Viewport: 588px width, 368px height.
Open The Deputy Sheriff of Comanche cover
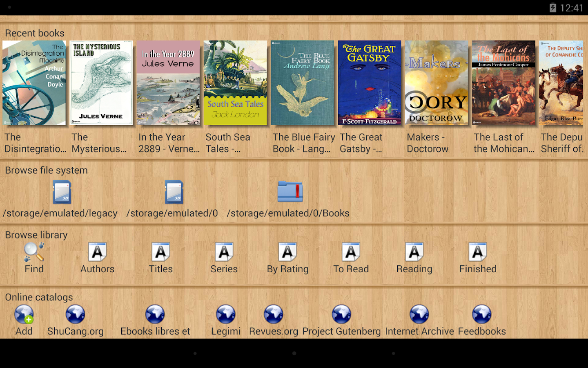[x=561, y=83]
